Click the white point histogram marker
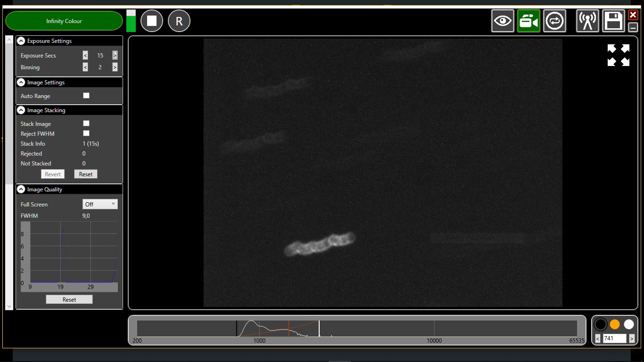 (319, 329)
